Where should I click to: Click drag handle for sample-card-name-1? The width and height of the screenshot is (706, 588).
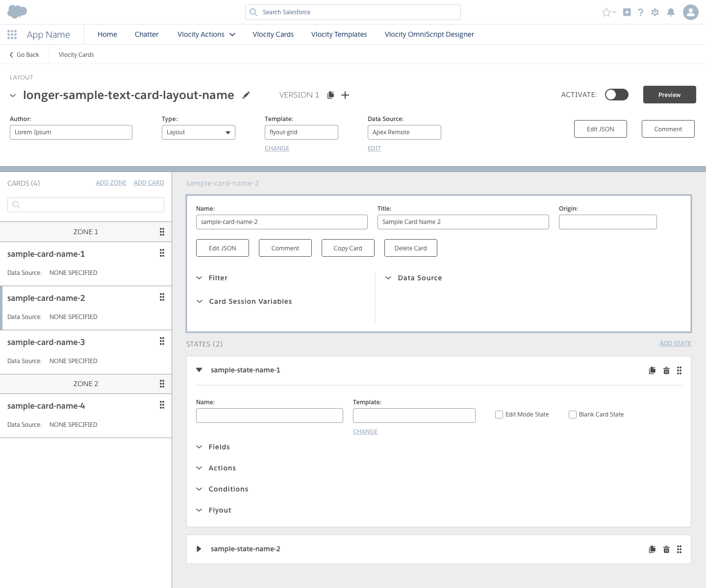(x=162, y=253)
